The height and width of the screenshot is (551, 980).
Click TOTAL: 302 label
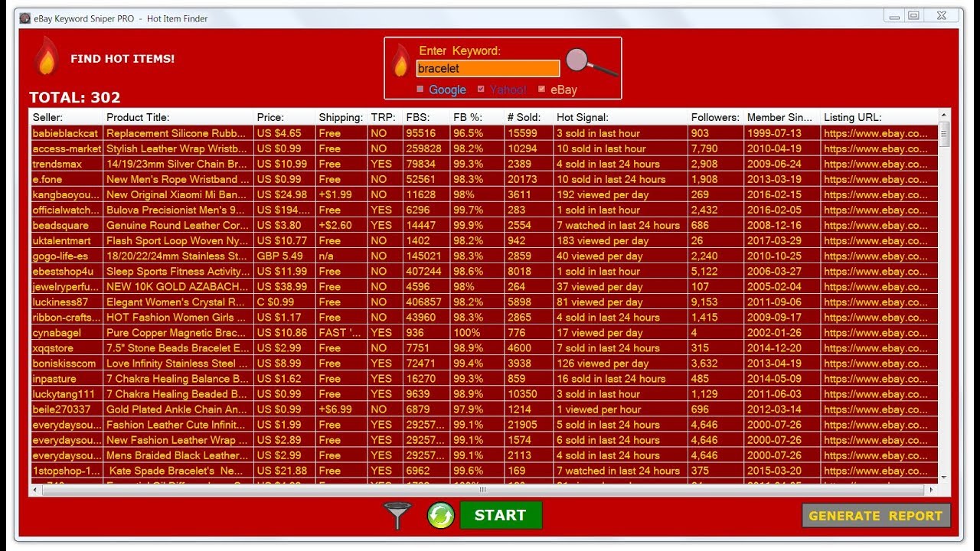tap(75, 97)
